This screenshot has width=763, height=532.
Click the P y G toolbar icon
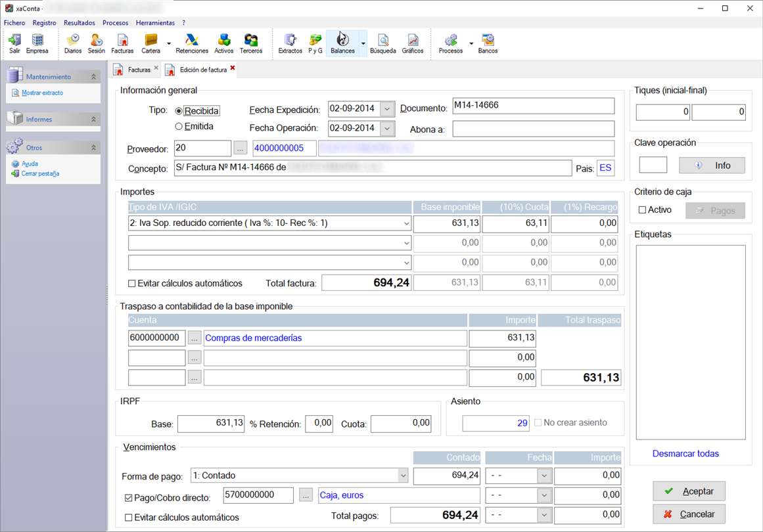pos(315,43)
